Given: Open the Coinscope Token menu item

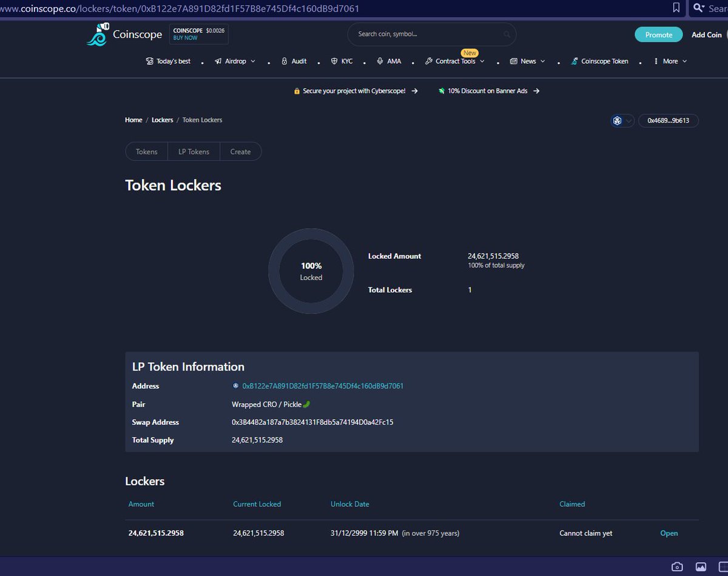Looking at the screenshot, I should (600, 61).
